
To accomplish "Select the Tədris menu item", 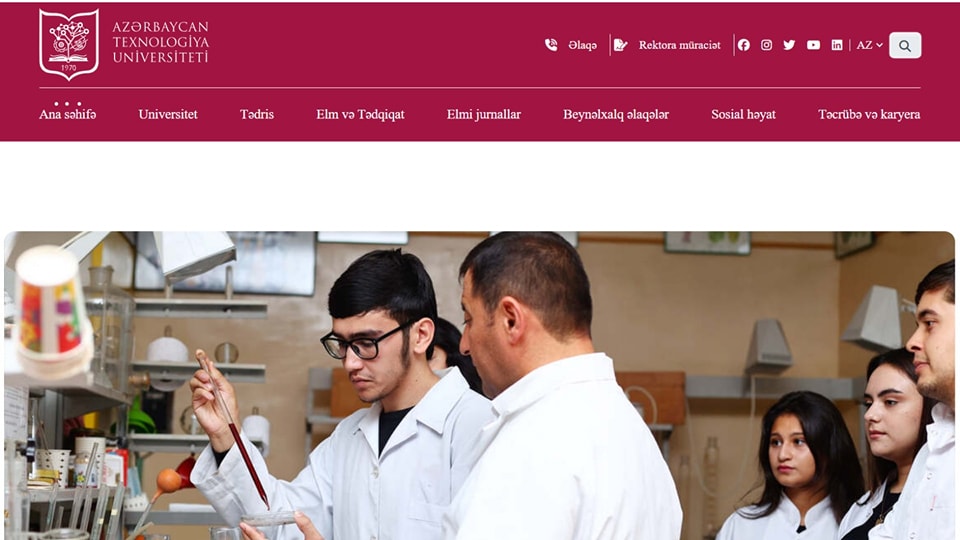I will [x=257, y=114].
